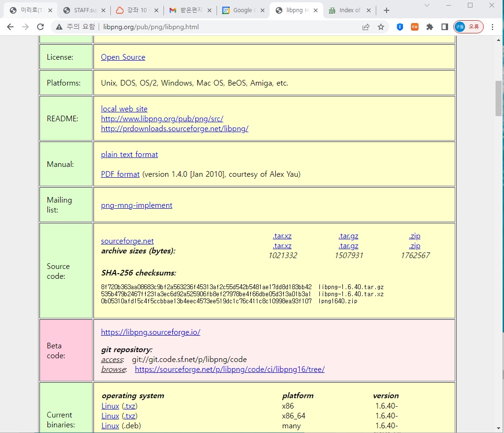Close the libpng tab

(x=316, y=10)
